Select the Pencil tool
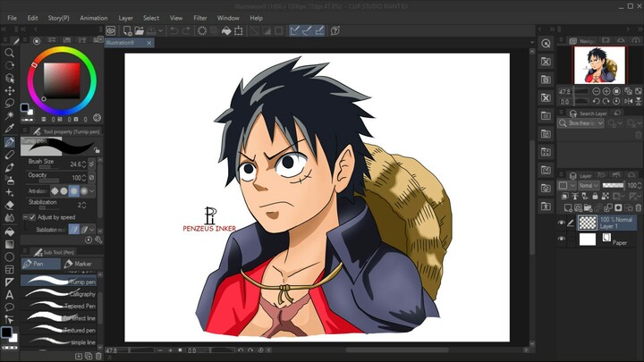Image resolution: width=644 pixels, height=362 pixels. pyautogui.click(x=9, y=155)
